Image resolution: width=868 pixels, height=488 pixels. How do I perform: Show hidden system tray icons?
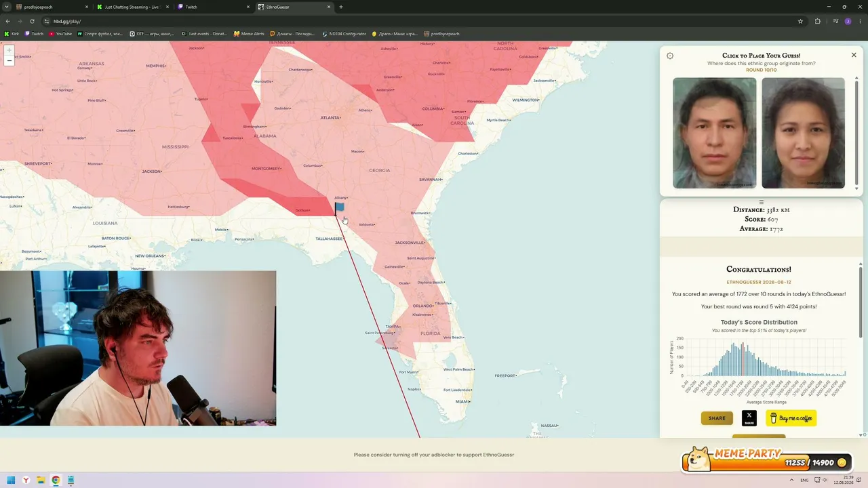[x=791, y=481]
